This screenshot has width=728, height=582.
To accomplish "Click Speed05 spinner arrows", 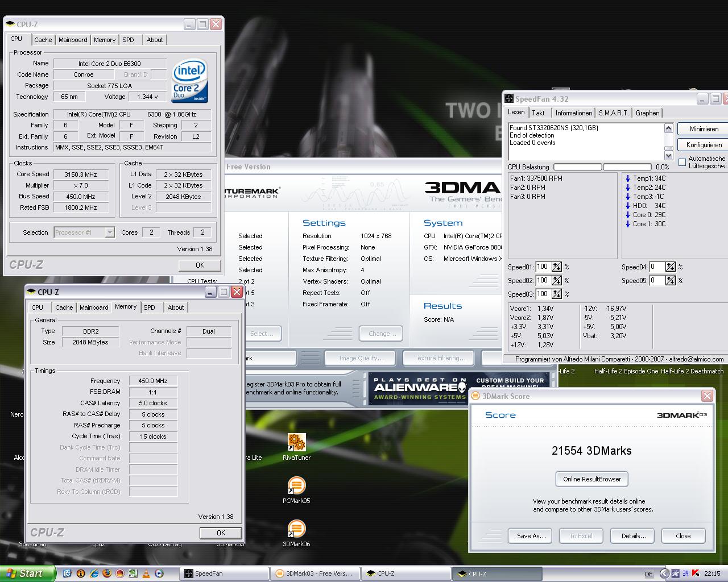I will click(671, 280).
